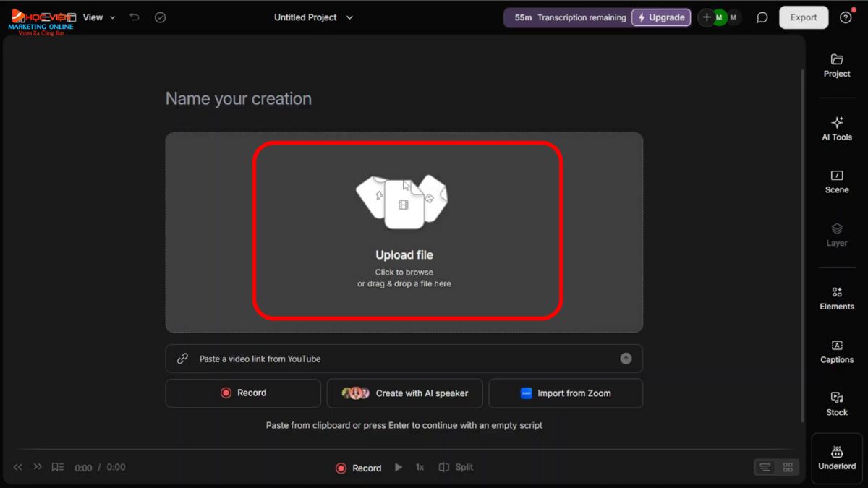Image resolution: width=868 pixels, height=488 pixels.
Task: Click the Export button
Action: point(804,17)
